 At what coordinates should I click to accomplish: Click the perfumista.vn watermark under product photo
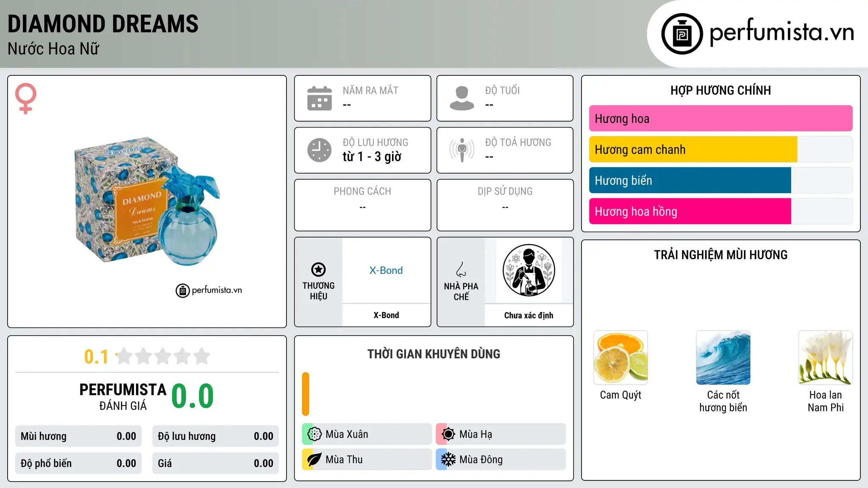click(x=209, y=290)
